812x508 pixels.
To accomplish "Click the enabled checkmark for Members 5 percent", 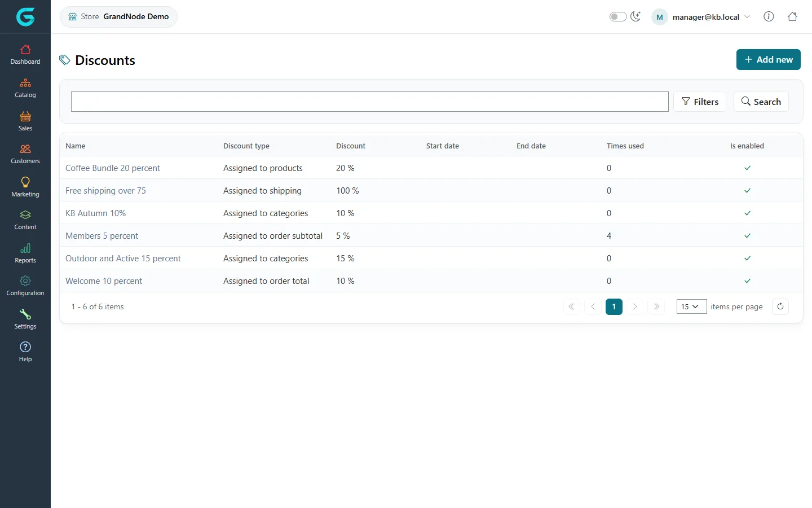I will pyautogui.click(x=747, y=236).
